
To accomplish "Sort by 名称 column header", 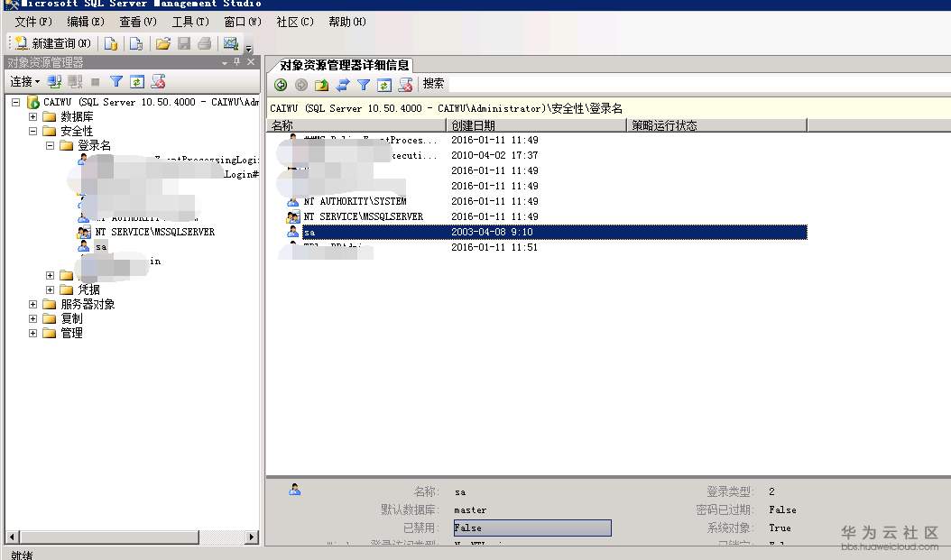I will tap(356, 125).
